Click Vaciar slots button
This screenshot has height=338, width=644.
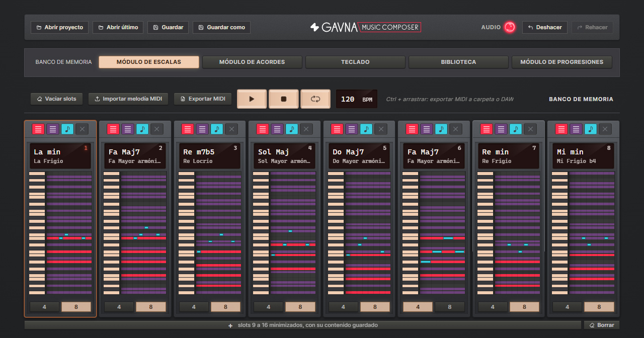click(57, 99)
